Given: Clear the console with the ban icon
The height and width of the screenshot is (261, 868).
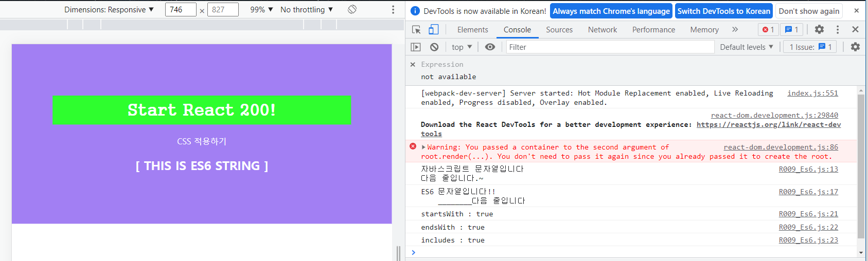Looking at the screenshot, I should (434, 47).
